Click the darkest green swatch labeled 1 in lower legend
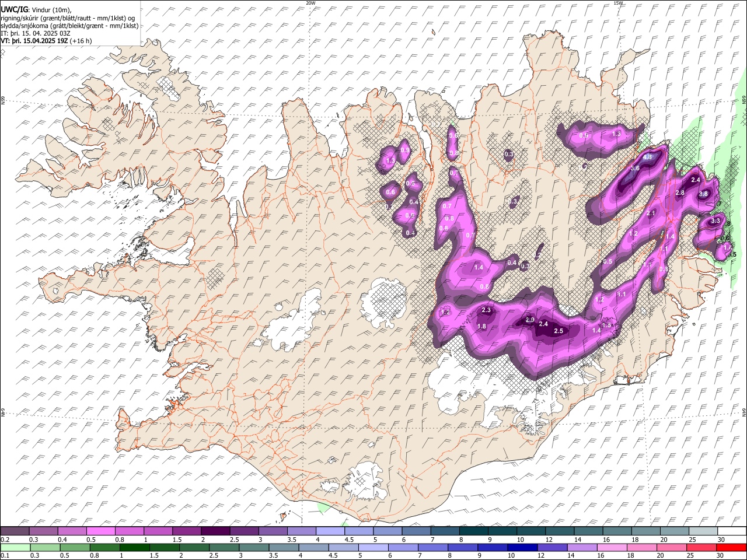Screen dimensions: 747x560 coord(135,547)
